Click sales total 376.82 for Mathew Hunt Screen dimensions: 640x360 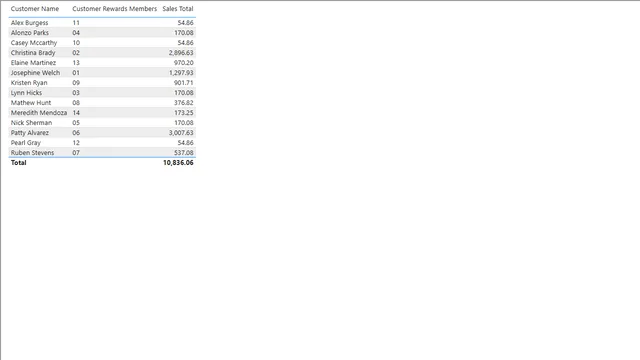[x=184, y=103]
